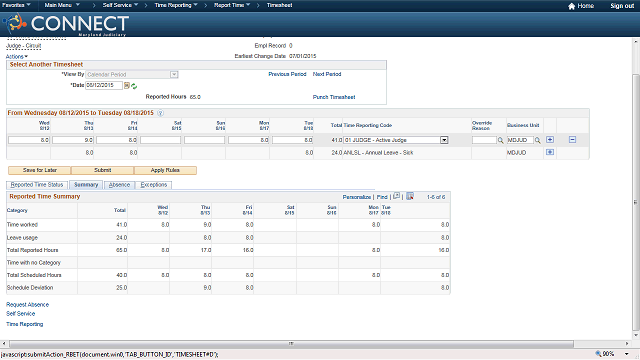The width and height of the screenshot is (640, 360).
Task: Download Reported Time Summary grid to spreadsheet
Action: pos(410,196)
